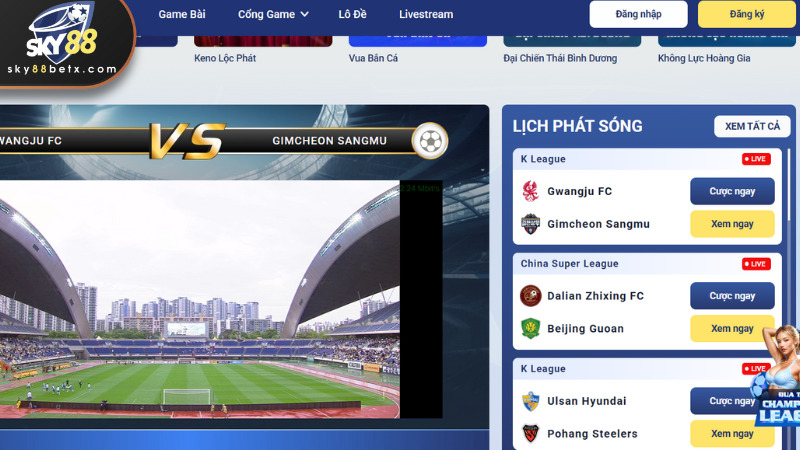This screenshot has height=450, width=800.
Task: Click the Gimcheon Sangmu name in schedule
Action: (x=598, y=224)
